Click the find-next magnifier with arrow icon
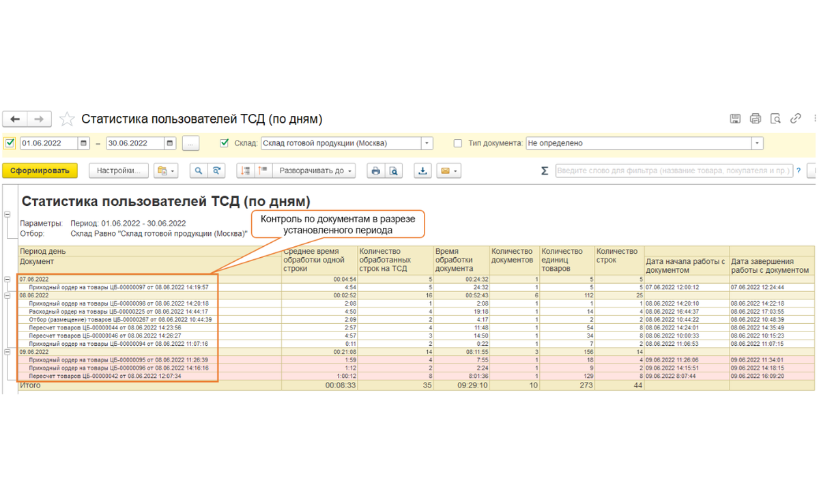 pos(216,171)
